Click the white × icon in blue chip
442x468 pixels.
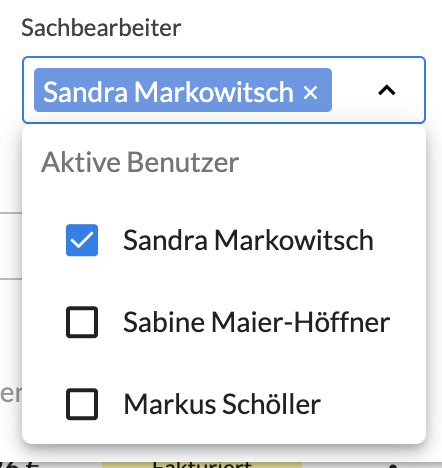[x=310, y=92]
